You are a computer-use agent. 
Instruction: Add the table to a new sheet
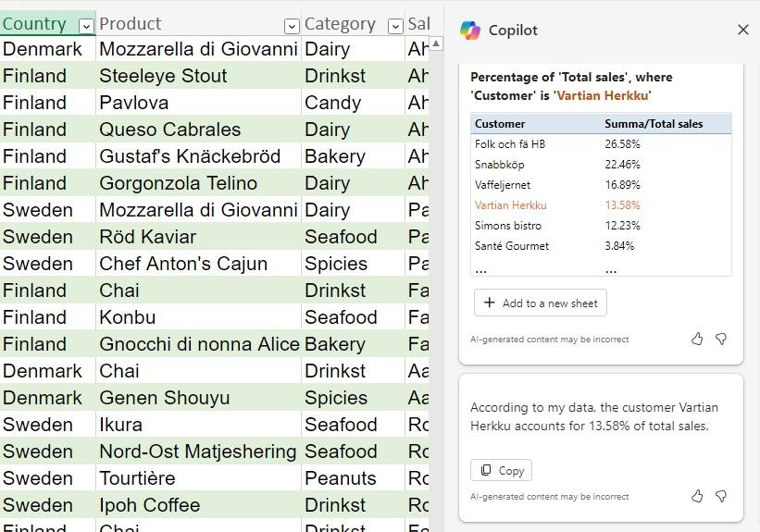541,303
